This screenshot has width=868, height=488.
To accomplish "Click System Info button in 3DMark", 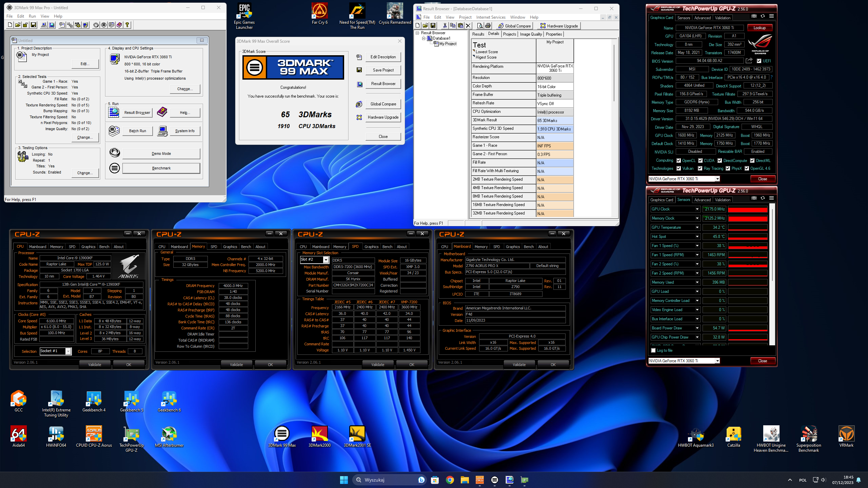I will 185,131.
